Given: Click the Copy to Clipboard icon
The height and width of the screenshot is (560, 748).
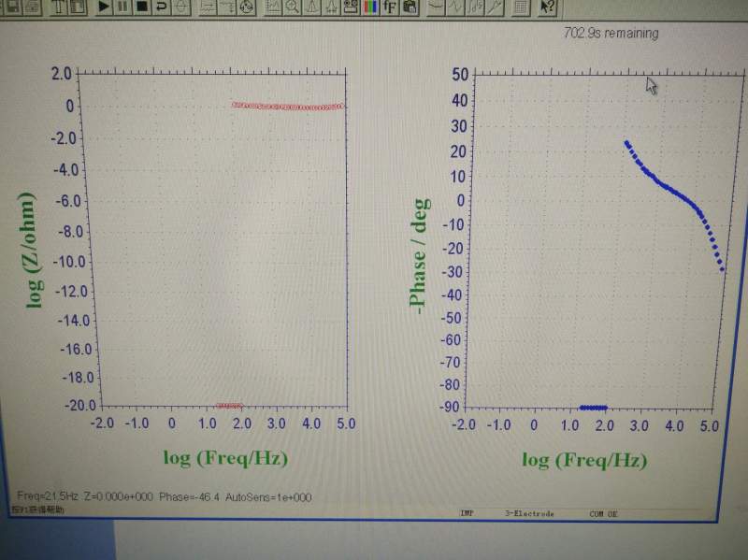Looking at the screenshot, I should [x=410, y=7].
